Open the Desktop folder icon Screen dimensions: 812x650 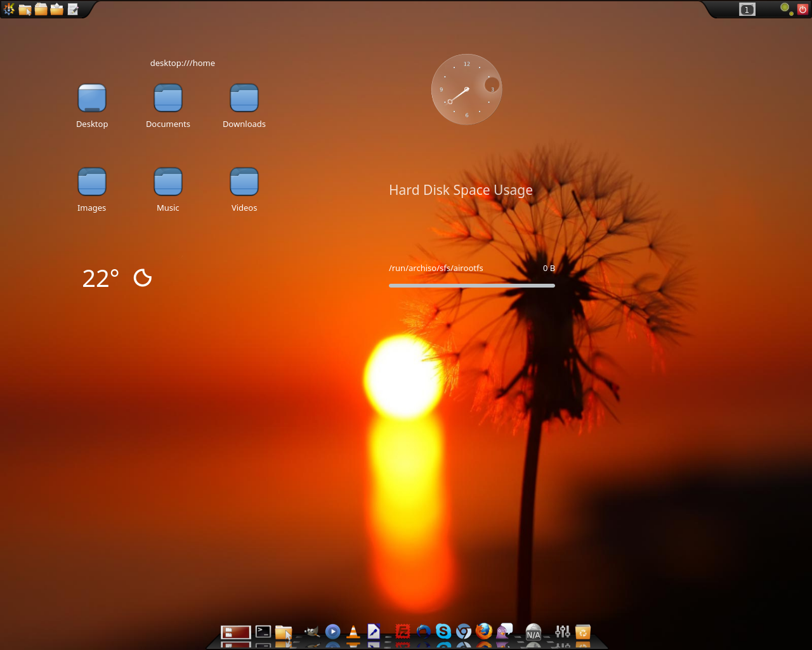(x=92, y=98)
